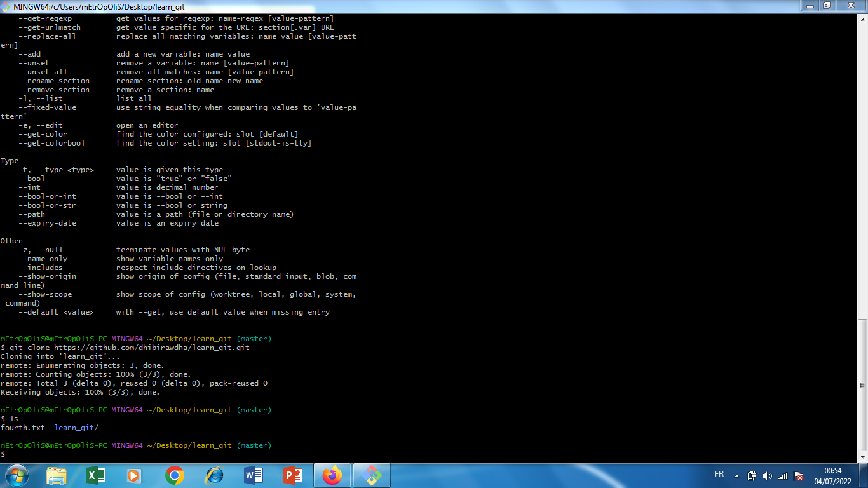Click the '--show-origin' option text
The height and width of the screenshot is (488, 868).
[x=48, y=276]
